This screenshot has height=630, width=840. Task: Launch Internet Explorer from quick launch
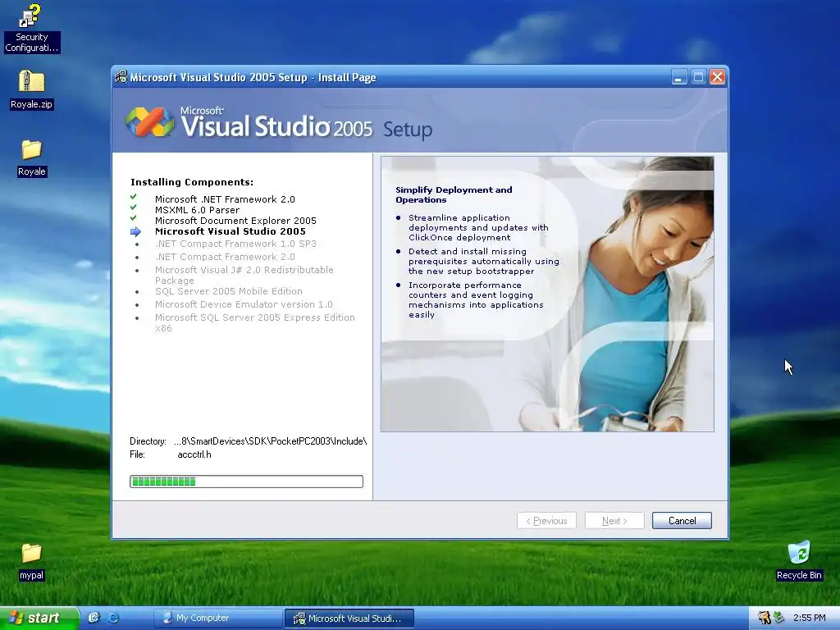click(113, 618)
